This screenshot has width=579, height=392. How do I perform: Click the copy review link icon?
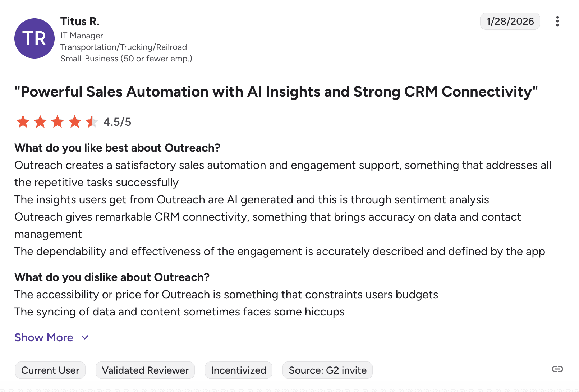point(557,369)
